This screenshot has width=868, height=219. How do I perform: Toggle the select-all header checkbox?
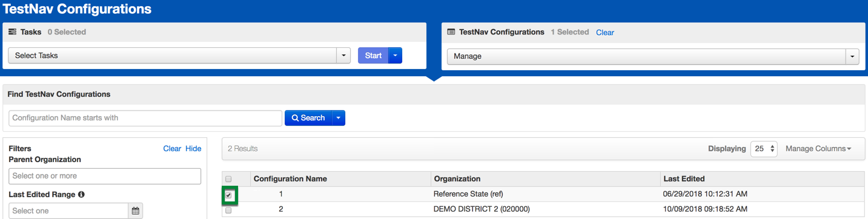tap(228, 179)
